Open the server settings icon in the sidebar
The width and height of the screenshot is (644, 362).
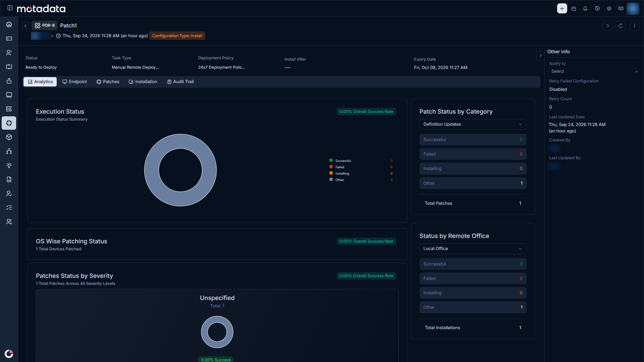pyautogui.click(x=9, y=109)
